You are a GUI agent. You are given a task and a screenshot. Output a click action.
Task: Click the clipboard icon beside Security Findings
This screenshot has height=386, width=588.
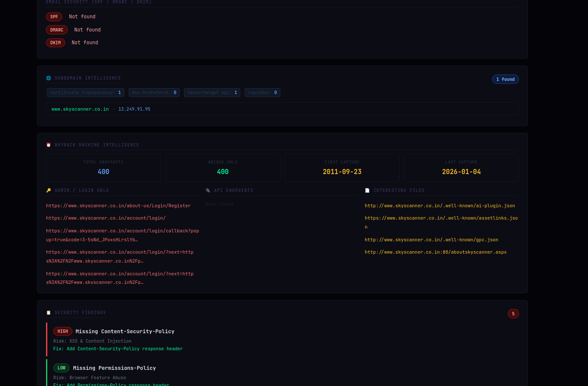[49, 313]
